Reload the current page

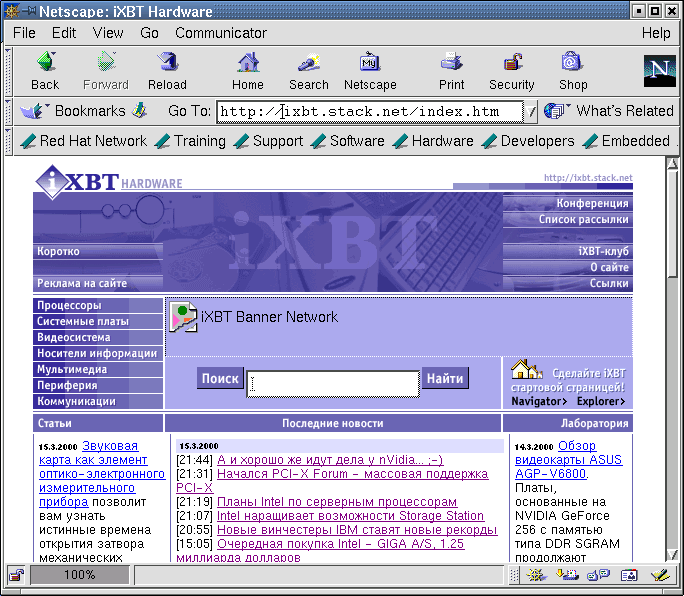pyautogui.click(x=167, y=71)
